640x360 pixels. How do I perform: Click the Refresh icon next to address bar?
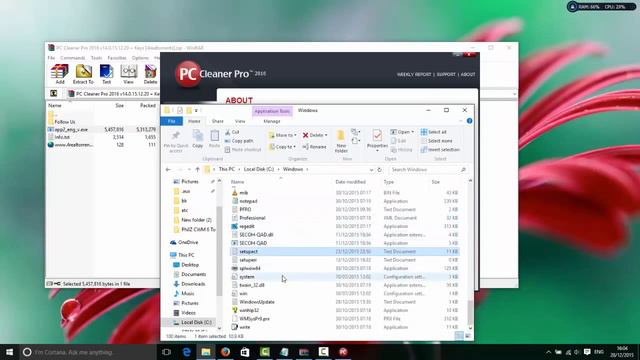tap(380, 169)
